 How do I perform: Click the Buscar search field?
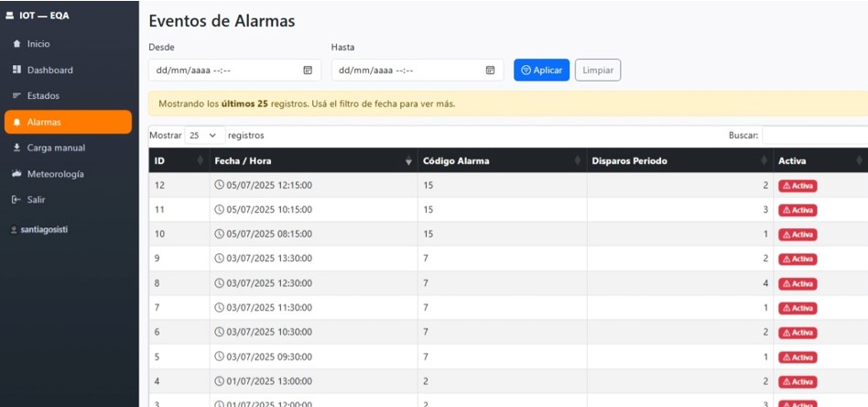(x=815, y=136)
